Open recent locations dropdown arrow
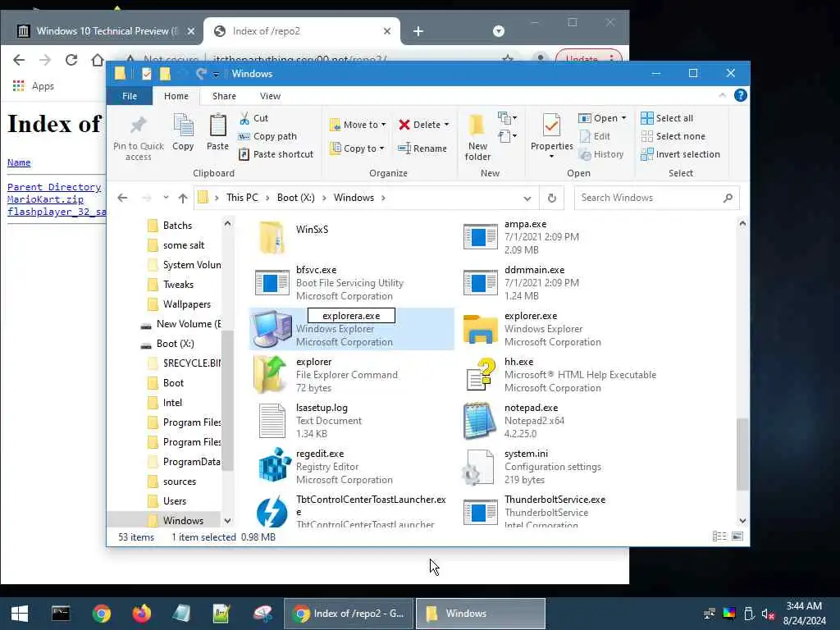The image size is (840, 630). pyautogui.click(x=166, y=198)
